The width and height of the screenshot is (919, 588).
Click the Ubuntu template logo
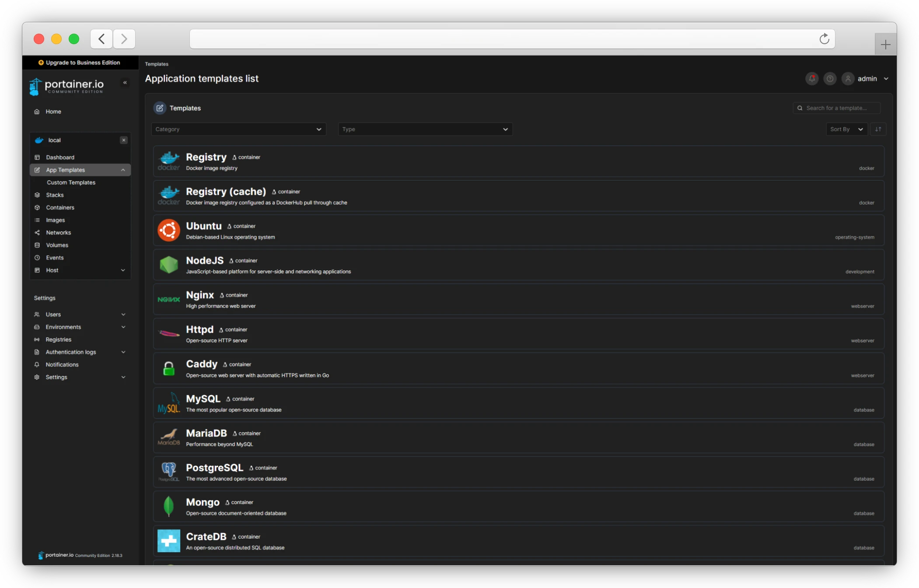click(x=169, y=230)
